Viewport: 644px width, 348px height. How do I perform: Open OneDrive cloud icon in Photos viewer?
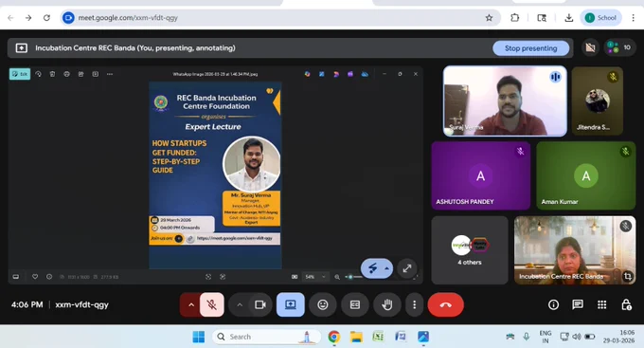[x=365, y=74]
